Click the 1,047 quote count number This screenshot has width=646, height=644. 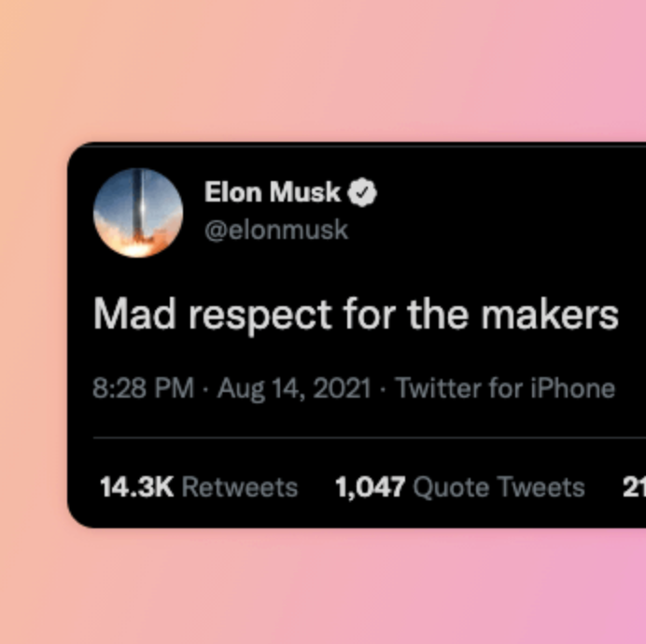(370, 487)
